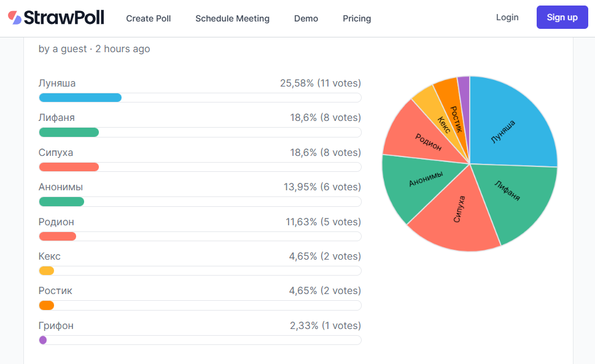Open the Demo nav link

pyautogui.click(x=306, y=18)
